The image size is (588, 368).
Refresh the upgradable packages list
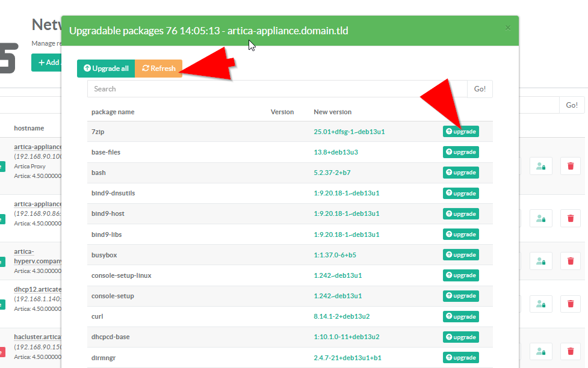pyautogui.click(x=158, y=69)
